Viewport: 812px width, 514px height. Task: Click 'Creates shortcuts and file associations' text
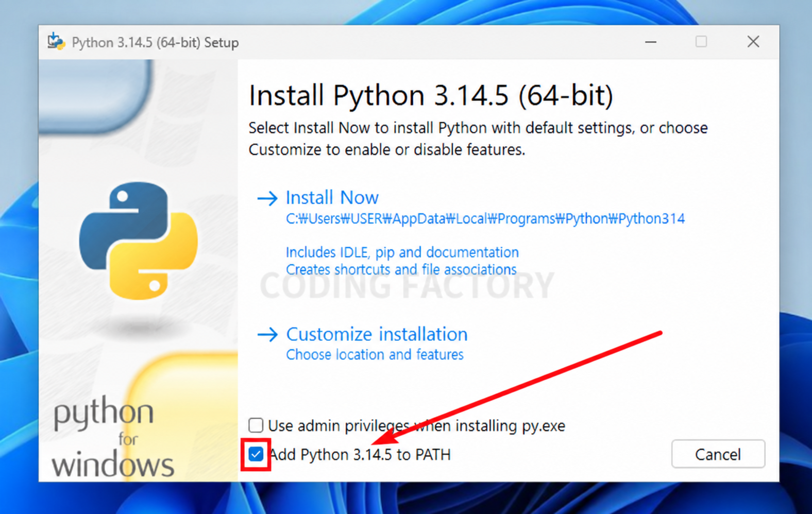tap(401, 270)
